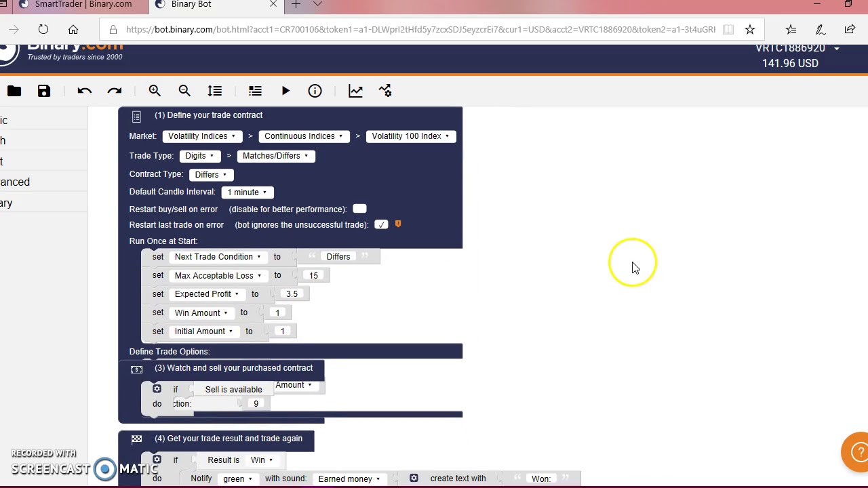Open the Notify green color dropdown
The width and height of the screenshot is (868, 488).
[237, 479]
